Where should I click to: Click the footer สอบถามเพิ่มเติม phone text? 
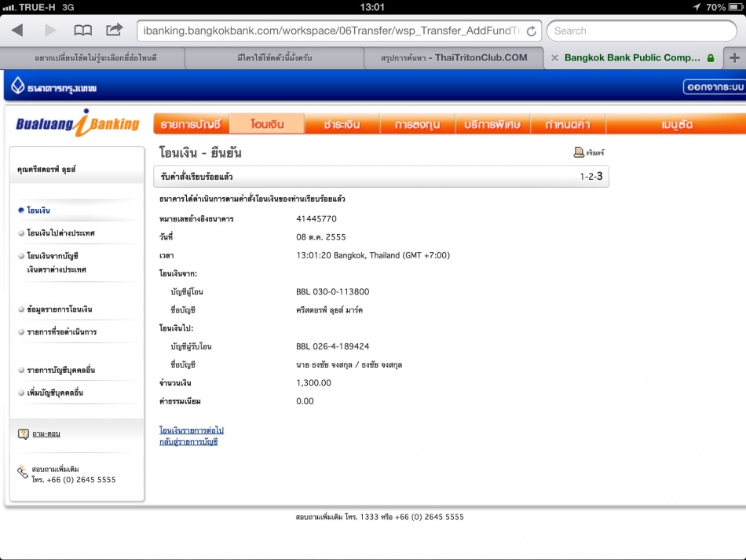[x=379, y=517]
